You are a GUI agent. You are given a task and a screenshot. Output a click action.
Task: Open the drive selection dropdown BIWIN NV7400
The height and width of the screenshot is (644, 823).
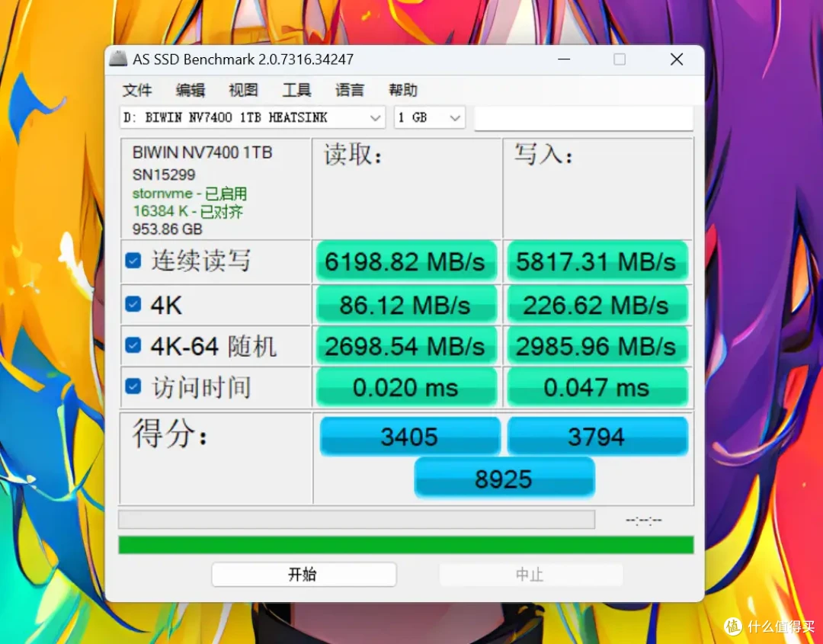pos(252,117)
